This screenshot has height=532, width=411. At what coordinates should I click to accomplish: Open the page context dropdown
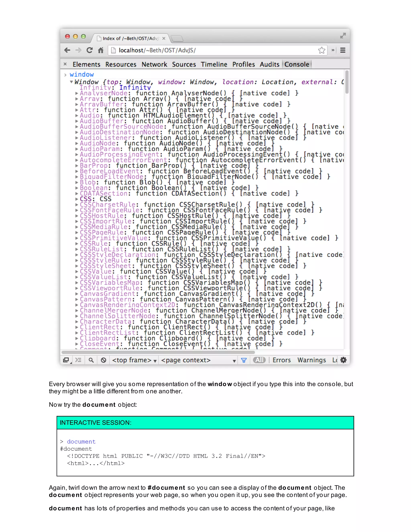click(x=198, y=360)
